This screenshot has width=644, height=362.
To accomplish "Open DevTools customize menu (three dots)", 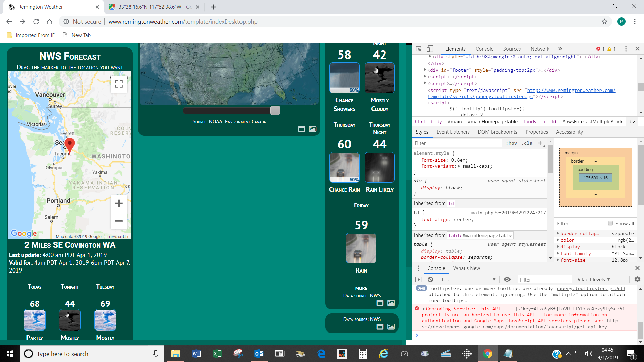I will pos(626,49).
